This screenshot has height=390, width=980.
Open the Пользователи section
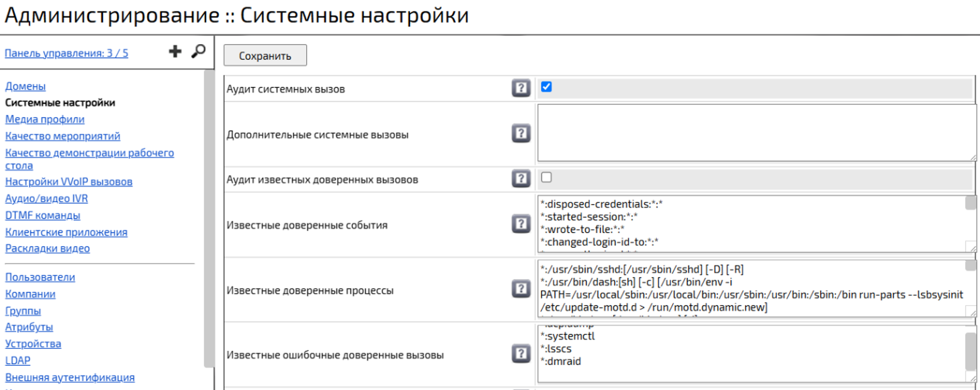(41, 277)
